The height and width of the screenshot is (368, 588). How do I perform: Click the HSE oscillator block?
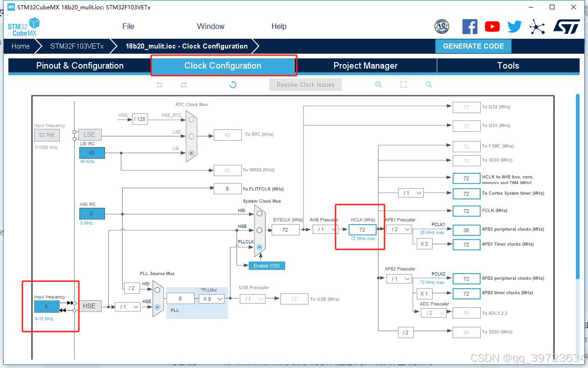pyautogui.click(x=90, y=306)
